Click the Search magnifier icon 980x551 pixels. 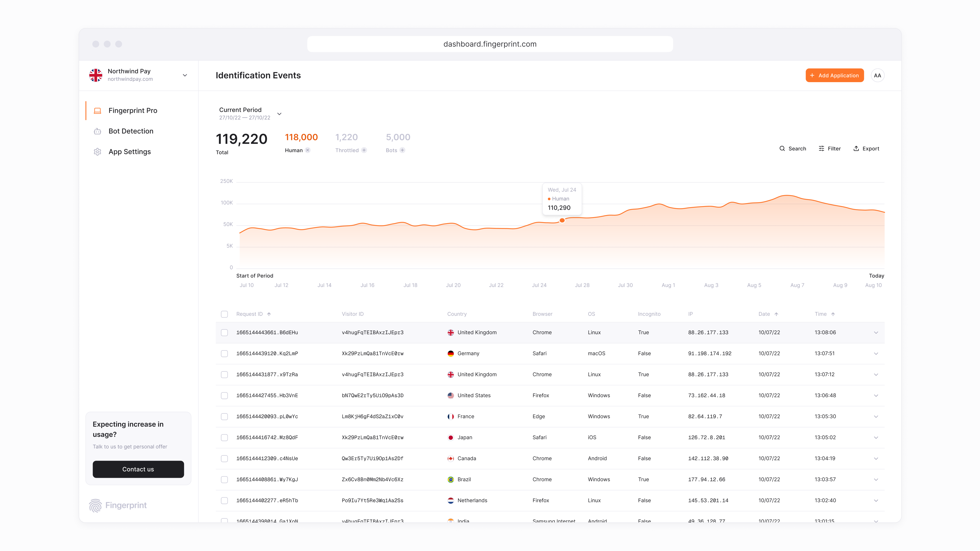point(782,148)
